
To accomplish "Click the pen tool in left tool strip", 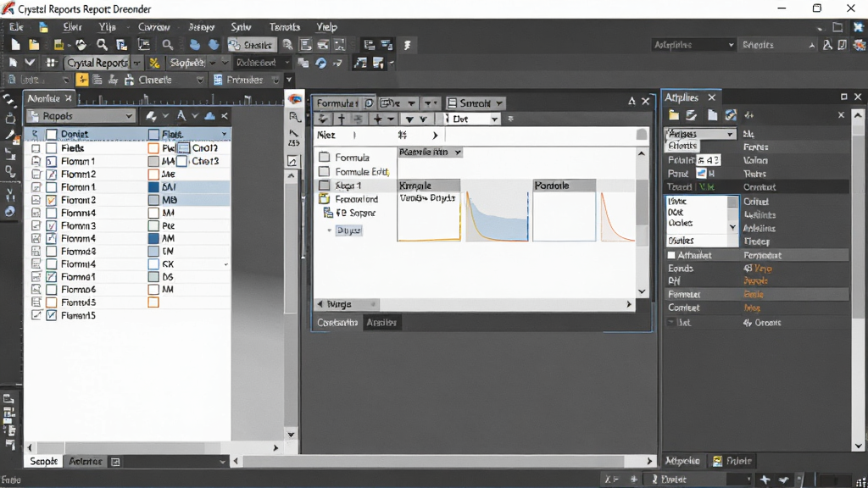I will coord(10,135).
